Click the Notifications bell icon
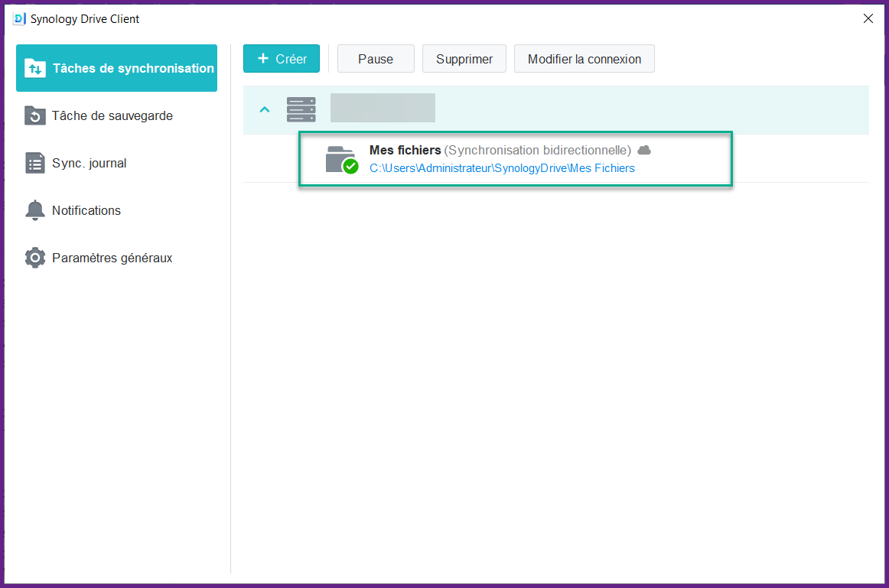889x588 pixels. coord(35,210)
